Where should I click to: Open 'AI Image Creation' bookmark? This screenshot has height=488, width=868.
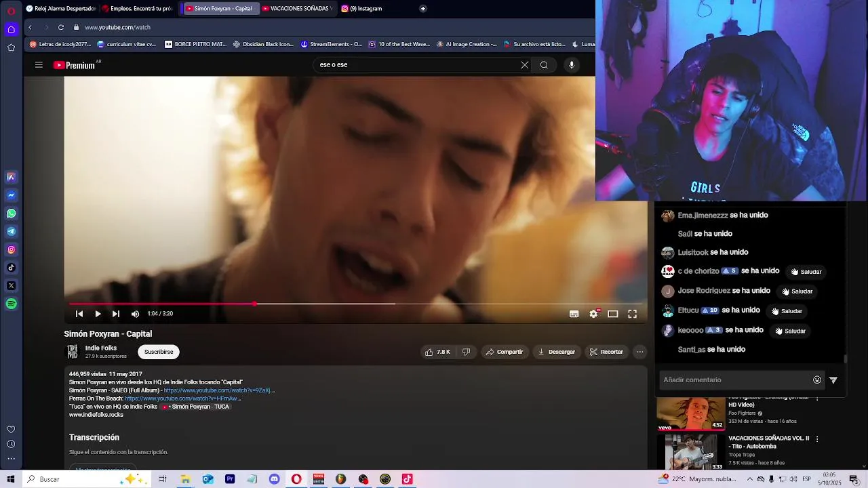point(467,44)
